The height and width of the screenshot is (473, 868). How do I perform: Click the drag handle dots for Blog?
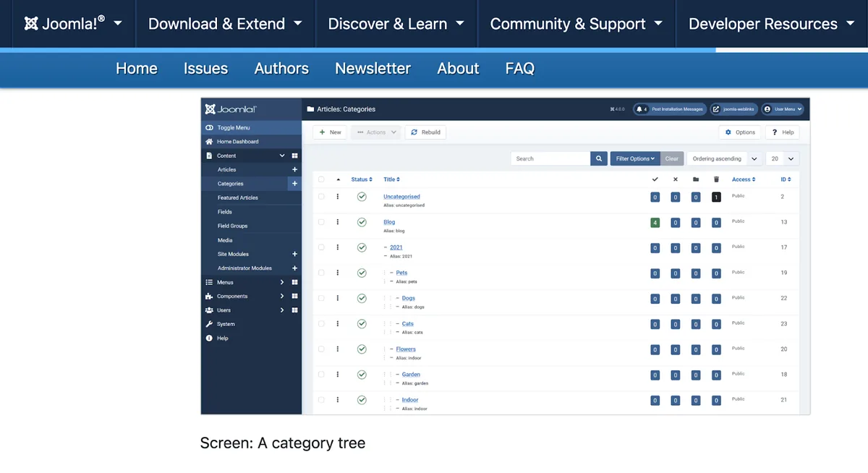tap(338, 222)
